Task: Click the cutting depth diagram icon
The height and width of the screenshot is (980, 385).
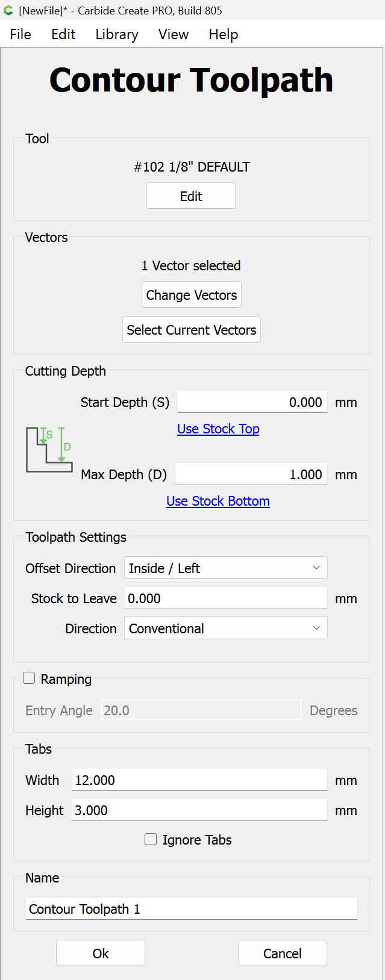Action: [x=49, y=450]
